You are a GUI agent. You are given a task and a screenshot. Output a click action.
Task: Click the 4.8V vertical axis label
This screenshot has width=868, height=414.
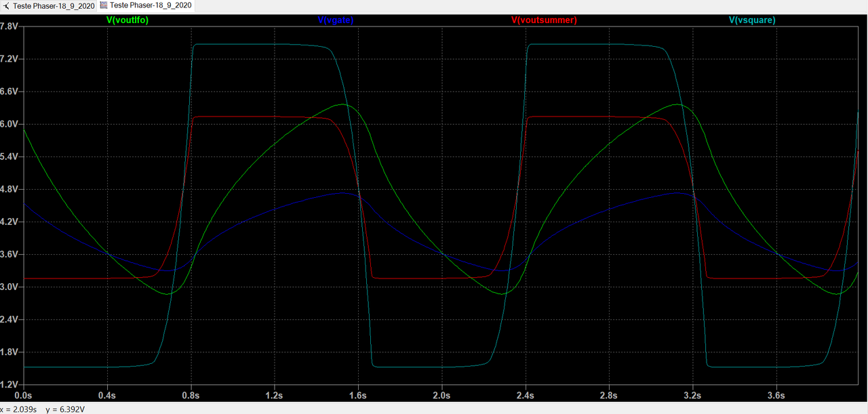tap(9, 189)
